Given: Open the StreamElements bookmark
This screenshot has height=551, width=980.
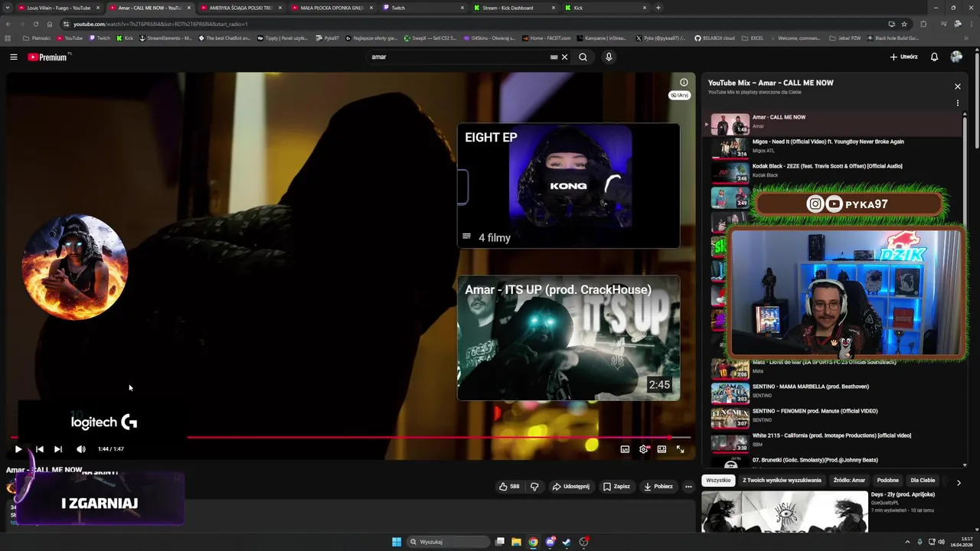Looking at the screenshot, I should [x=165, y=37].
